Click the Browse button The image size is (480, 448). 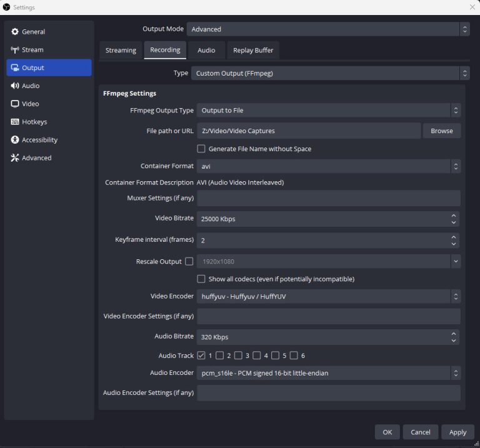[x=442, y=131]
